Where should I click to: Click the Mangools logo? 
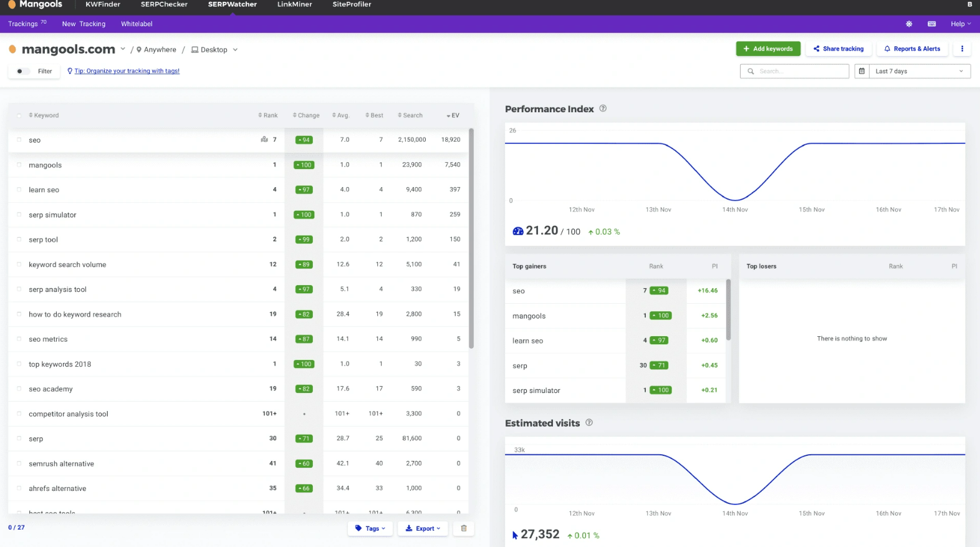tap(35, 4)
